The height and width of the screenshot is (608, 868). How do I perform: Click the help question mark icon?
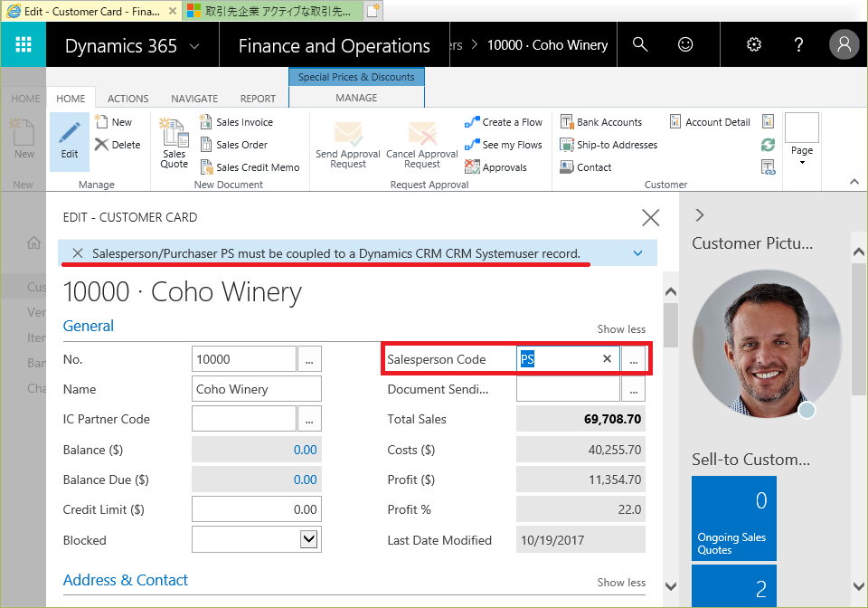pos(798,45)
